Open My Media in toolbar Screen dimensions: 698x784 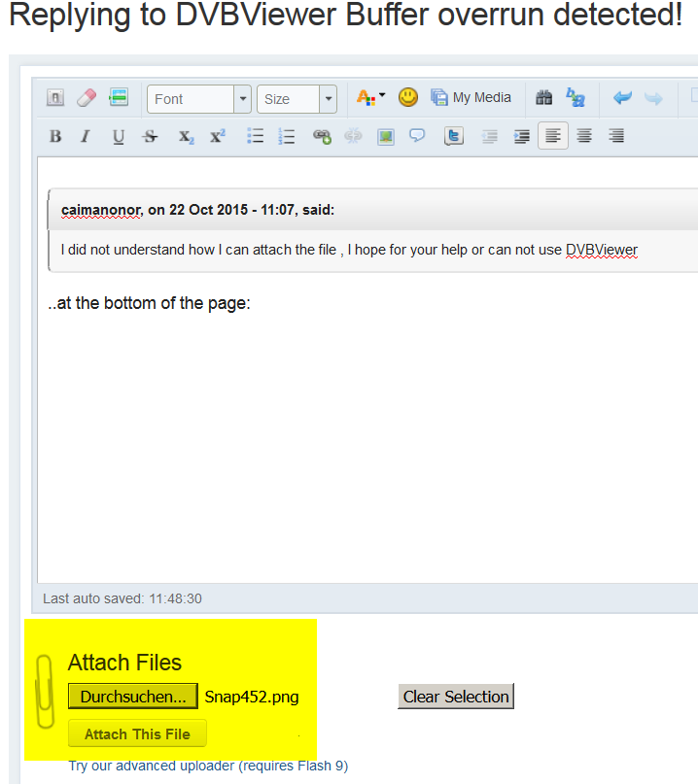tap(471, 98)
